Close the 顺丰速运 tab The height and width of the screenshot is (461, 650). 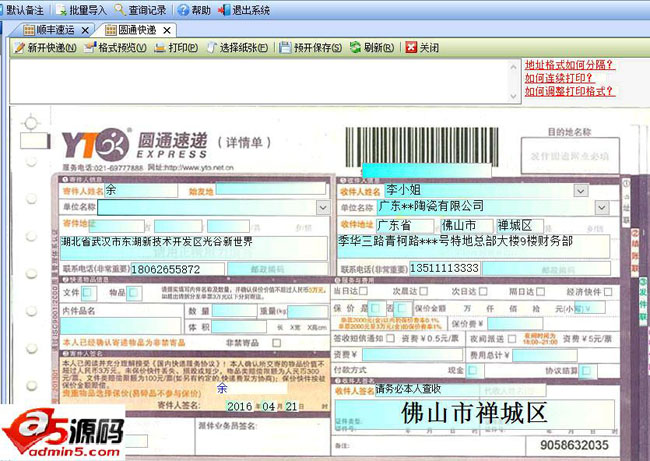[x=85, y=31]
